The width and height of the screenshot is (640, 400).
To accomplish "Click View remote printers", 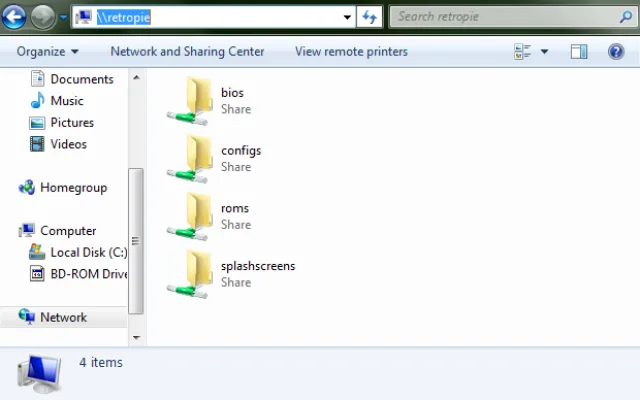I will pos(351,51).
